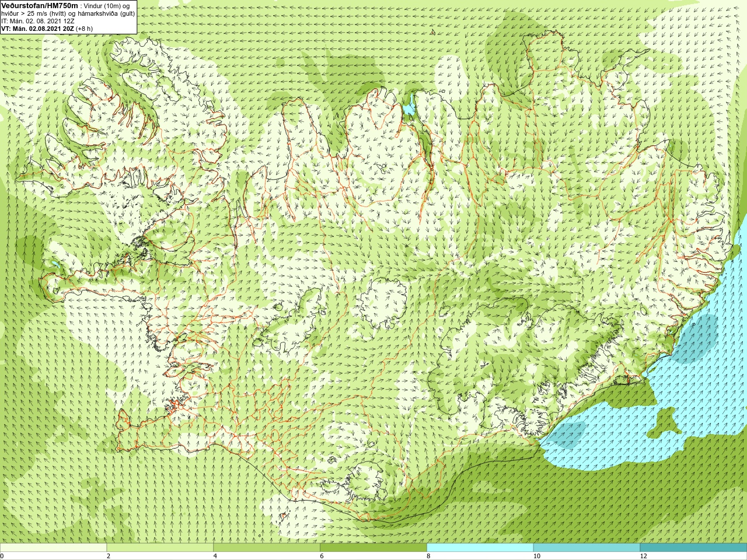Click the legend scale label "4"
Viewport: 747px width, 560px height.
(215, 556)
